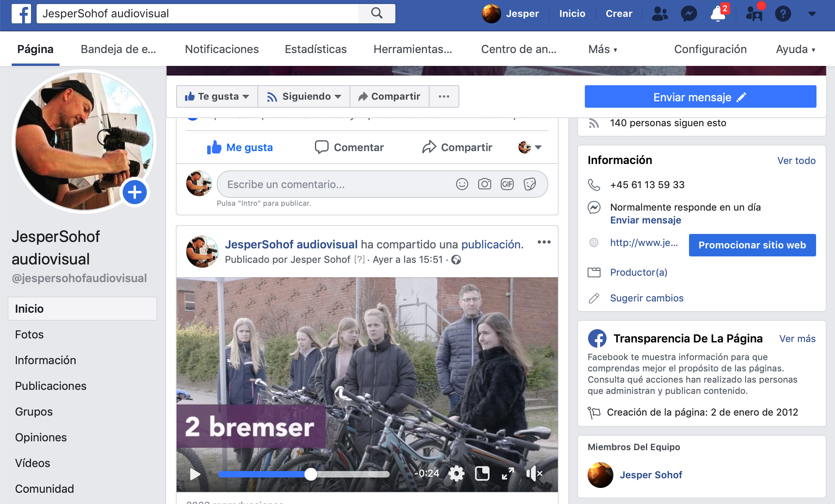Screen dimensions: 835x504
Task: Select Inicio in the left sidebar
Action: point(82,309)
